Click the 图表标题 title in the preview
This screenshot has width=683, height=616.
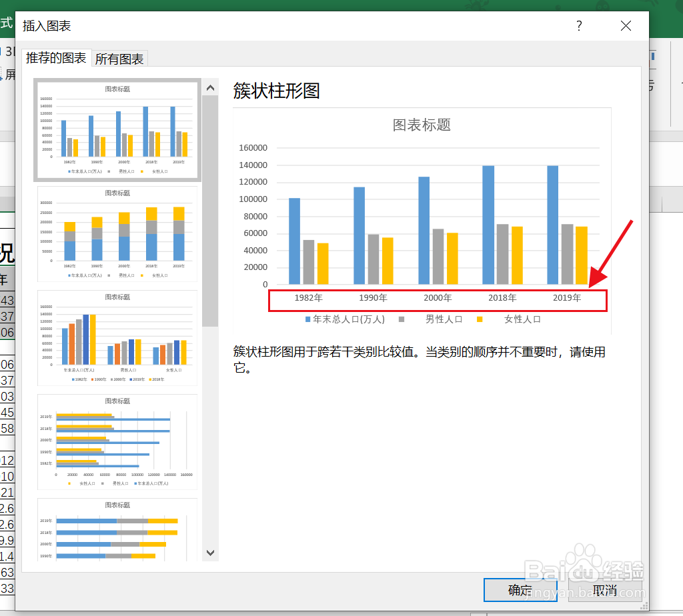click(x=422, y=125)
